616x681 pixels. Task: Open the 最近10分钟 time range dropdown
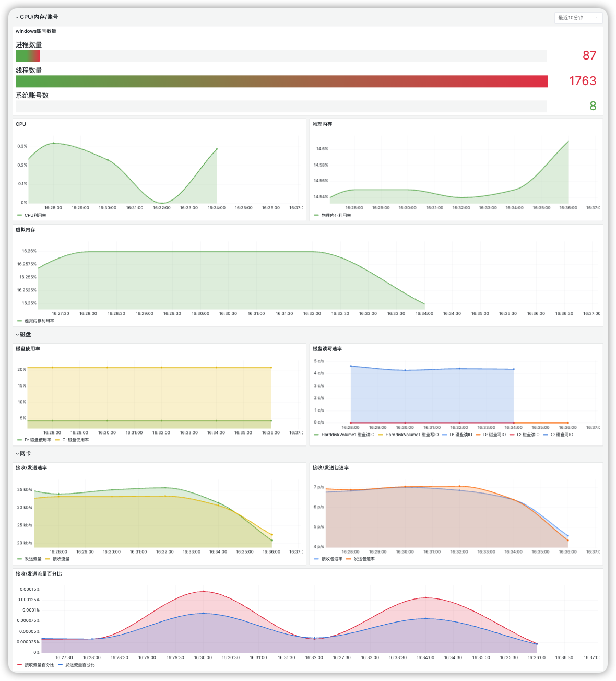tap(578, 18)
